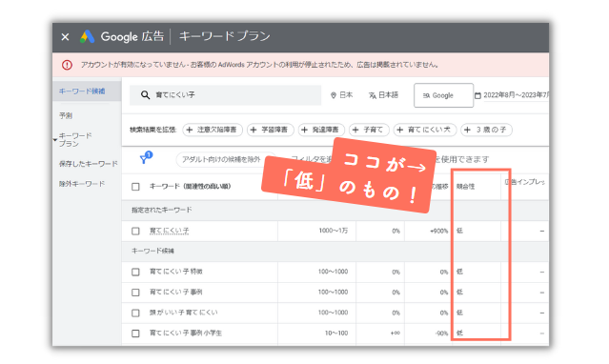Viewport: 609px width, 364px height.
Task: Click keyword text 育てにくい子 事例 小学生
Action: [186, 334]
